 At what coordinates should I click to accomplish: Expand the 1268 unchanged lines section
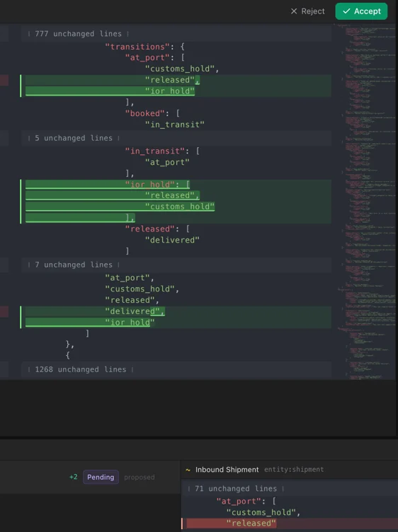pos(176,369)
